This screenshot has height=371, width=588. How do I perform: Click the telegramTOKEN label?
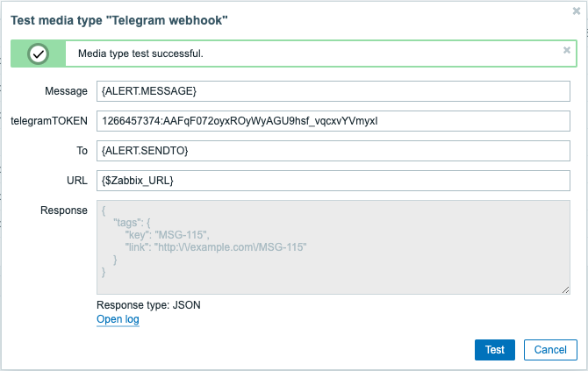(49, 121)
